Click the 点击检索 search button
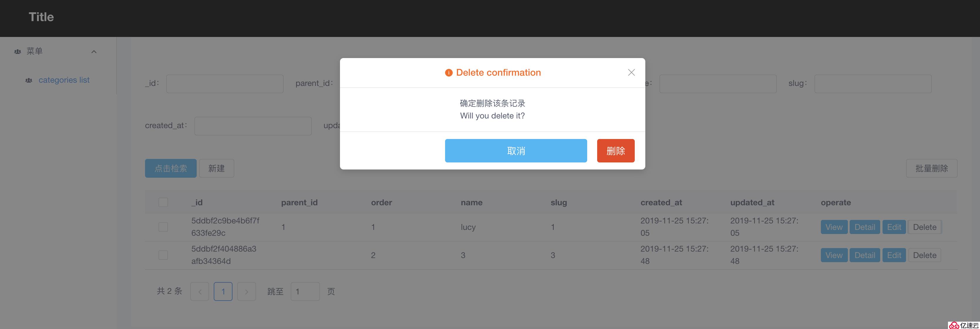 pos(171,168)
